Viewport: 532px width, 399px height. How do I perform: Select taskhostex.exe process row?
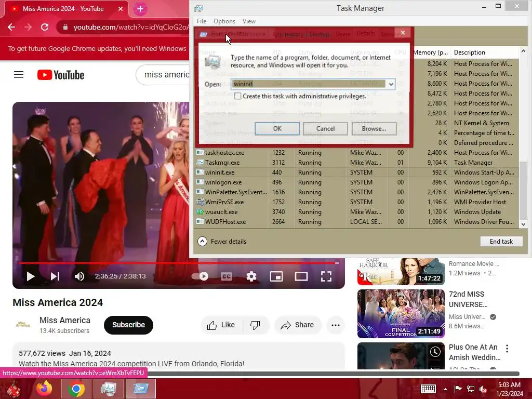pos(356,153)
